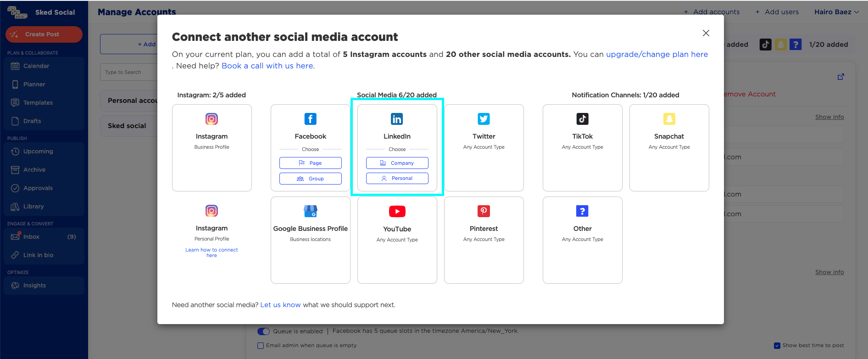The image size is (868, 359).
Task: Select the YouTube play icon
Action: pos(397,211)
